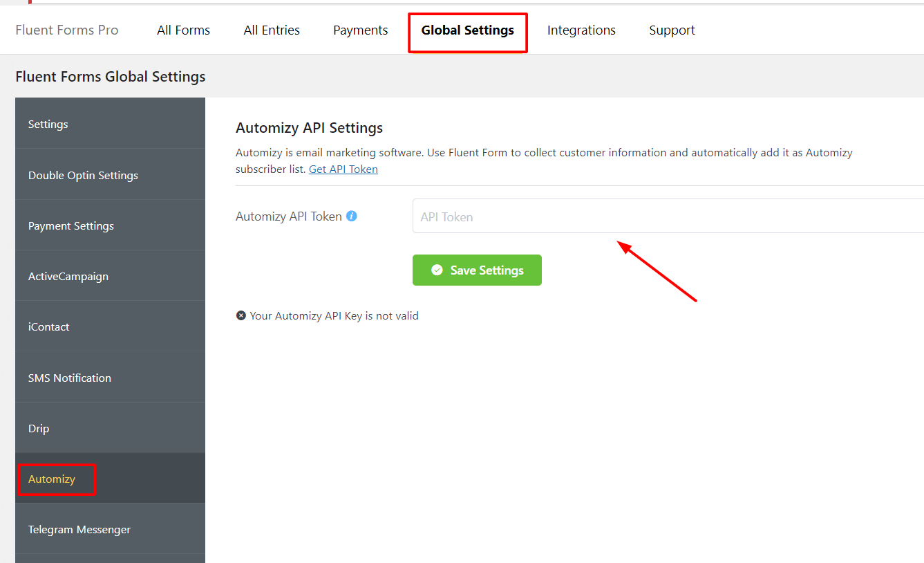
Task: Open SMS Notification settings
Action: coord(111,378)
